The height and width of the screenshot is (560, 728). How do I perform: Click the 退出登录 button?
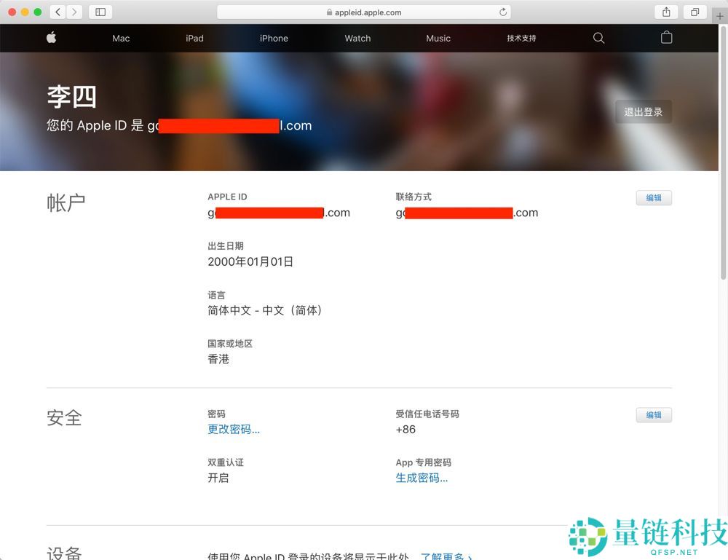(643, 111)
